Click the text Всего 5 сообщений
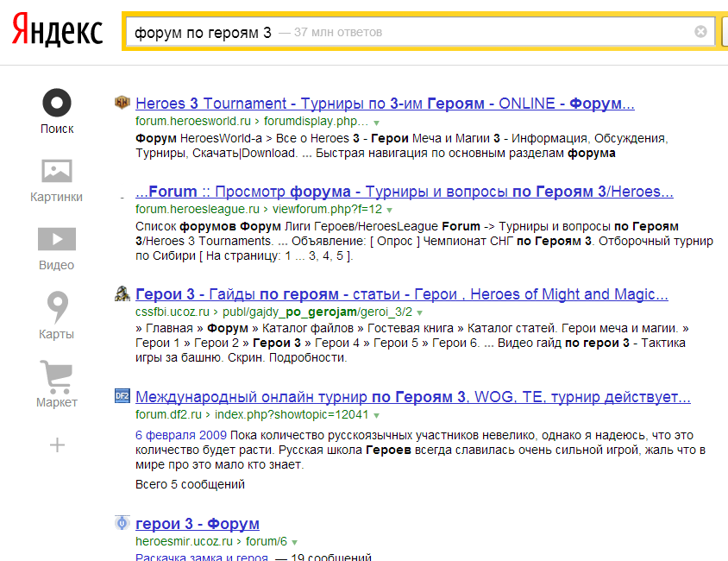 click(190, 484)
